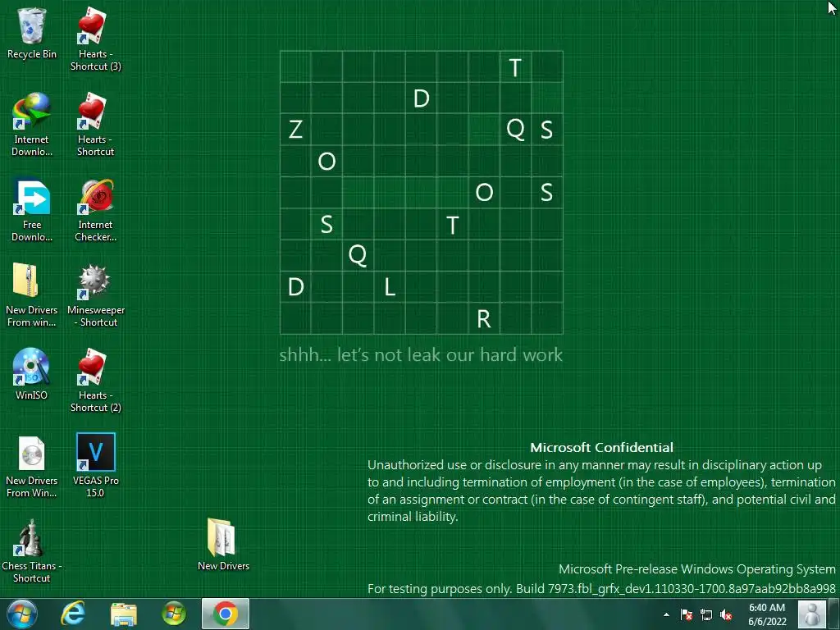The width and height of the screenshot is (840, 630).
Task: Open the network status tray icon
Action: click(706, 615)
